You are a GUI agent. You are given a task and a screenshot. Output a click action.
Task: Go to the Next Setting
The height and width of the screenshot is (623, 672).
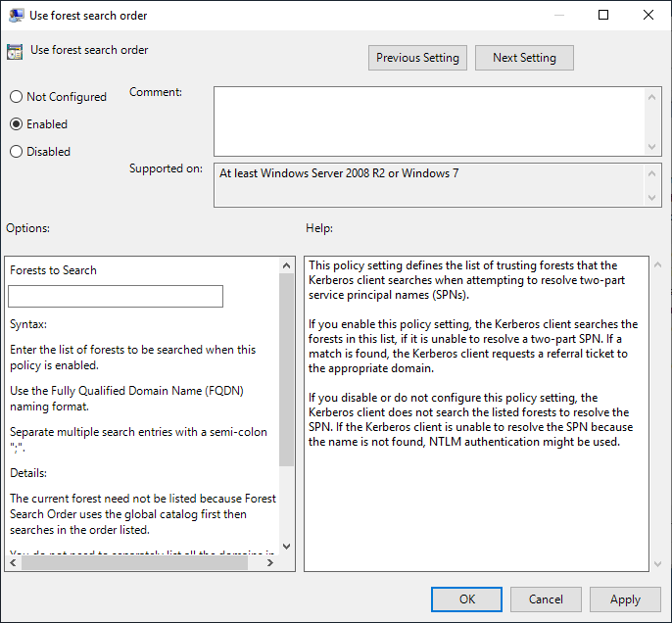pyautogui.click(x=524, y=58)
